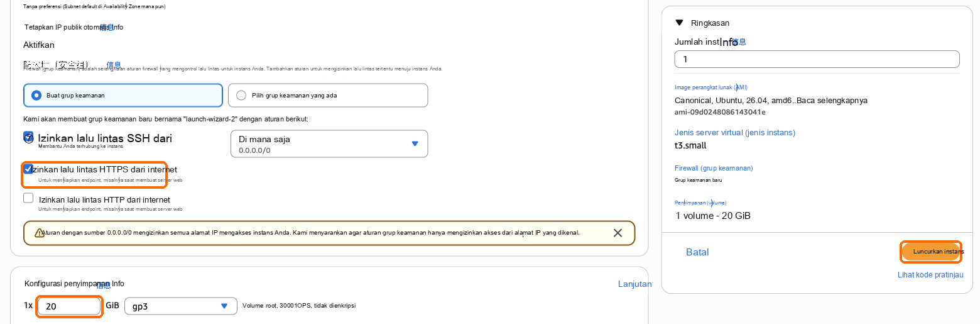
Task: Toggle 'Izinkan lalu lintas SSH dari' checkbox
Action: pos(28,137)
